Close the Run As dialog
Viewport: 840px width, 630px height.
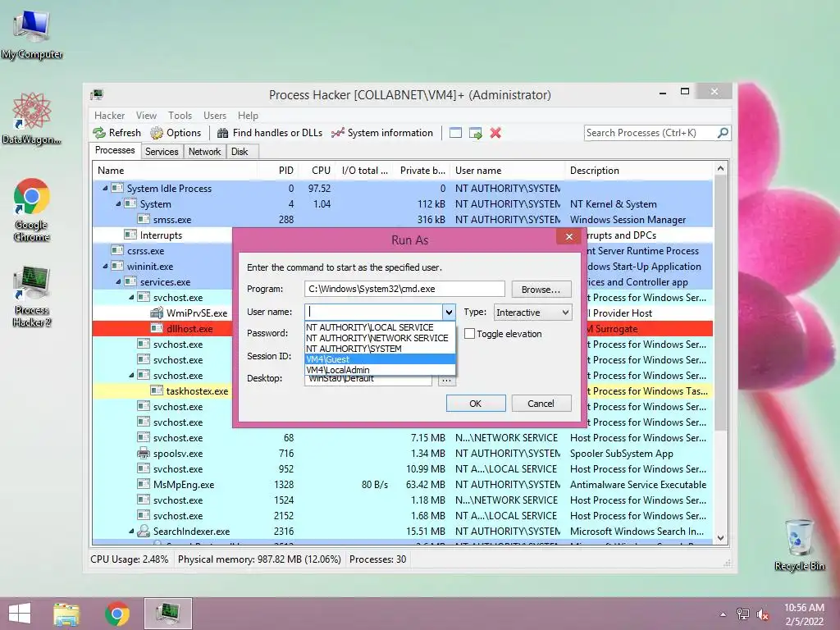[569, 236]
